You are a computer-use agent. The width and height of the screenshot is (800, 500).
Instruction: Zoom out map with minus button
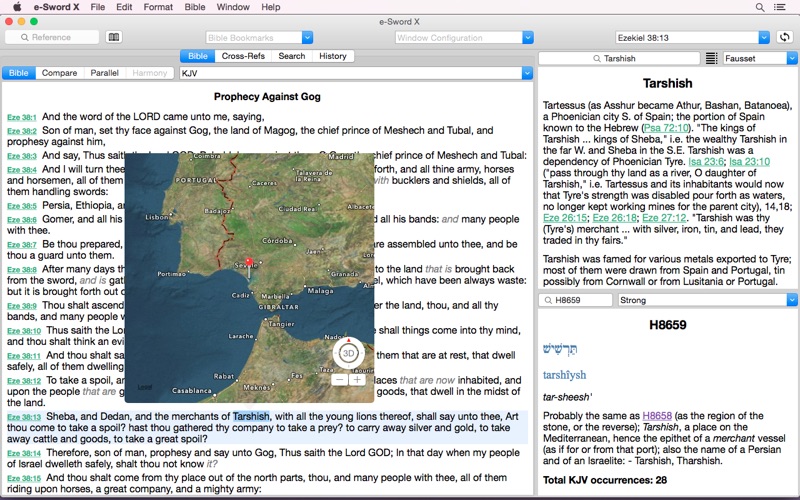point(339,380)
